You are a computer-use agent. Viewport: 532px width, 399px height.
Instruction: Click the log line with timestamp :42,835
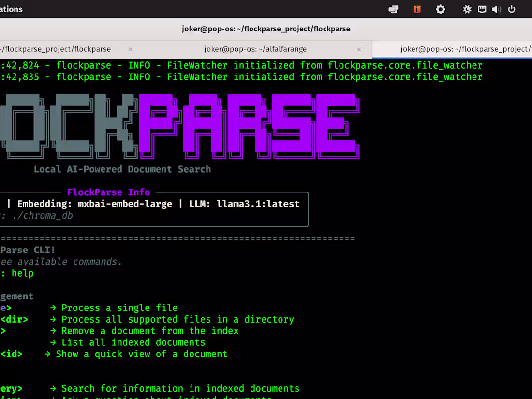coord(241,77)
